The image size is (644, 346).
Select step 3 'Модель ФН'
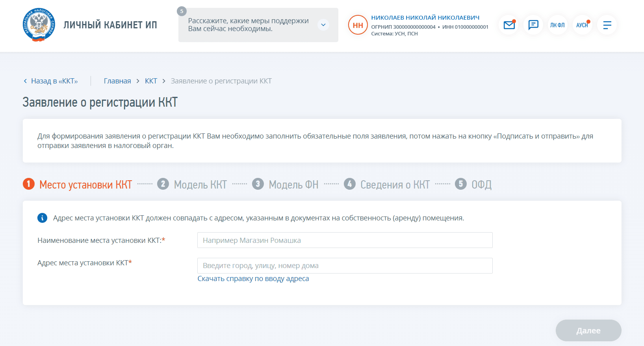coord(293,184)
